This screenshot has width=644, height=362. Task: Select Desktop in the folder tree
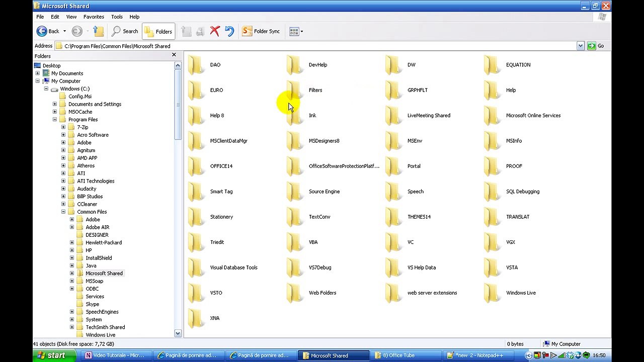coord(51,65)
